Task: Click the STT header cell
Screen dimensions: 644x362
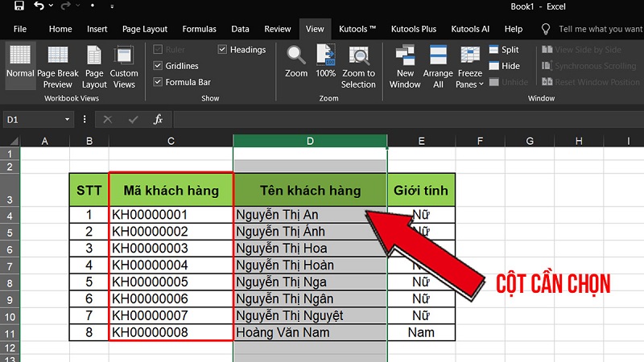Action: pos(89,191)
